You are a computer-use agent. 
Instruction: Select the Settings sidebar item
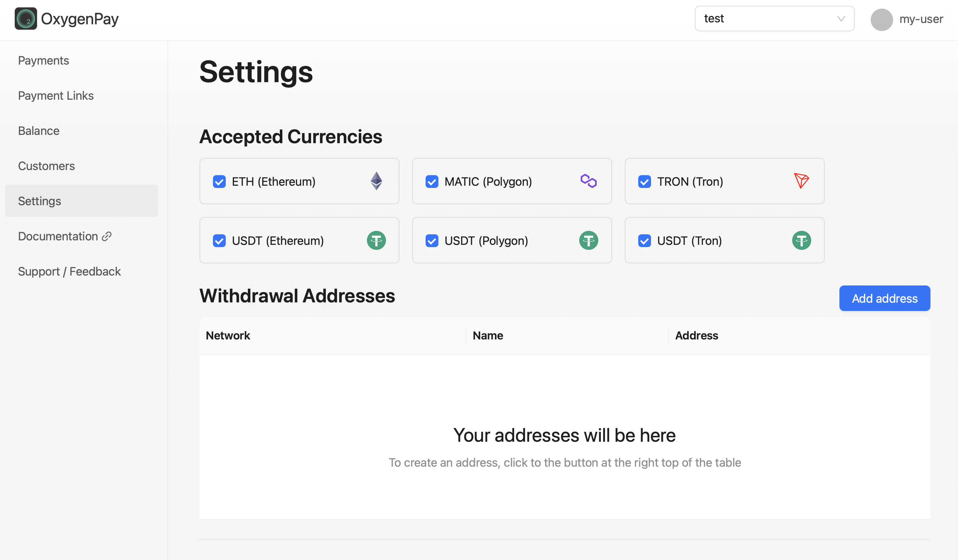point(81,201)
